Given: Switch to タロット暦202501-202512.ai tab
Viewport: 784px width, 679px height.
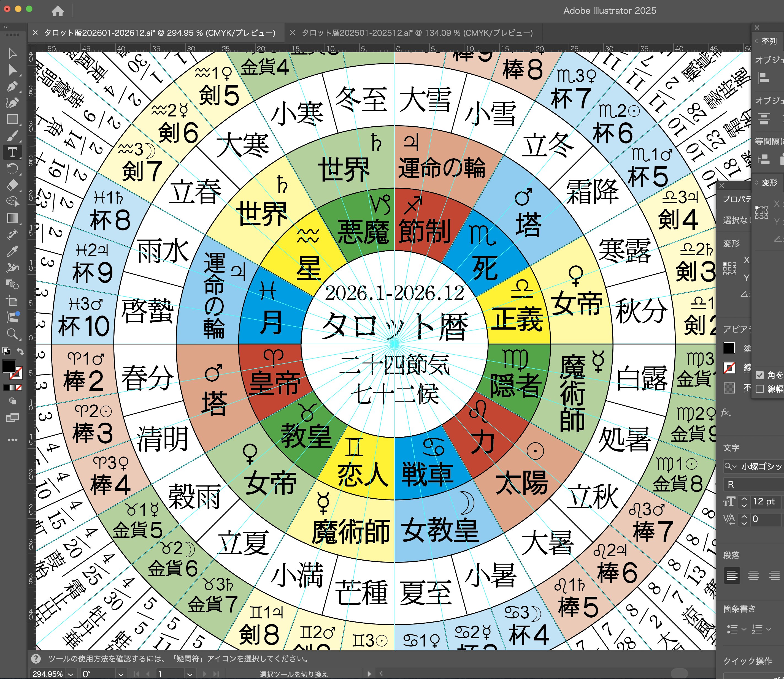Looking at the screenshot, I should [x=417, y=33].
